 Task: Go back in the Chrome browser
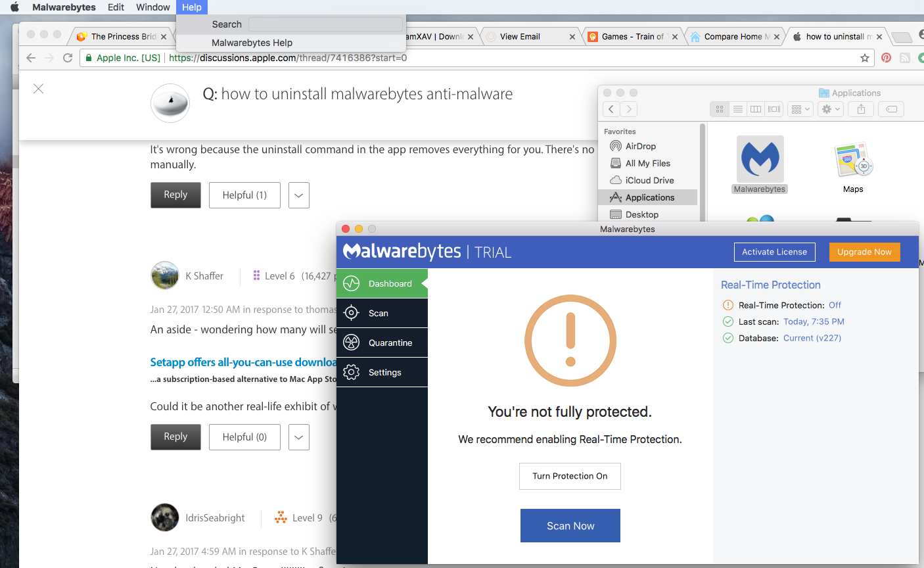tap(31, 58)
